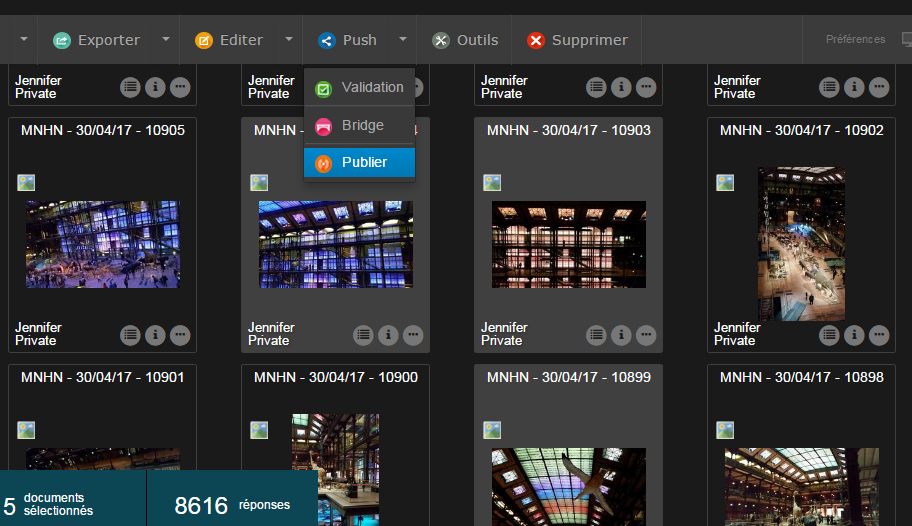Viewport: 912px width, 526px height.
Task: Click the info icon on document 10905
Action: click(155, 335)
